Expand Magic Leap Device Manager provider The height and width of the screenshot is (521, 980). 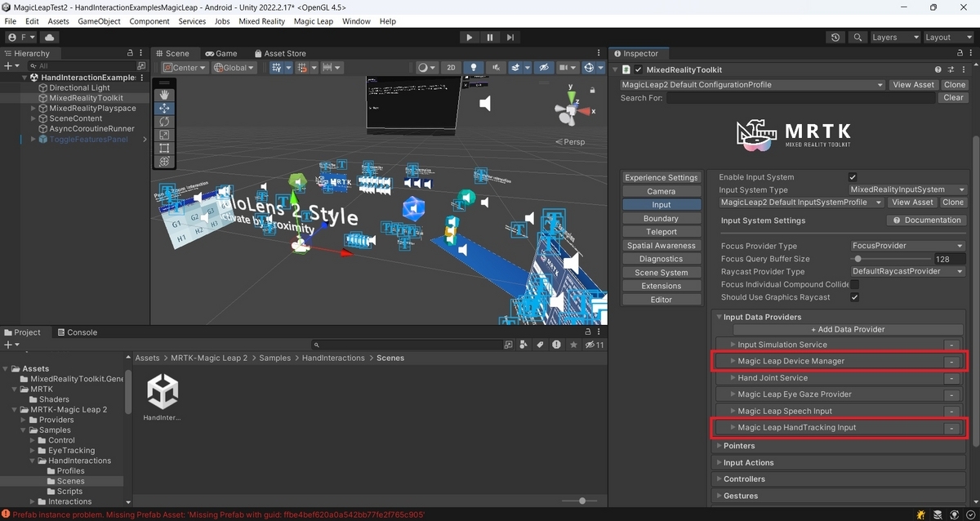tap(733, 361)
